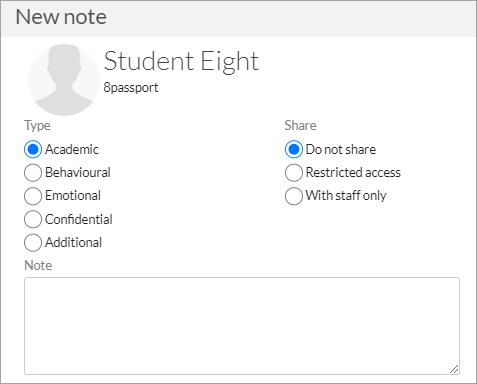Click the note box resize handle

(x=454, y=369)
